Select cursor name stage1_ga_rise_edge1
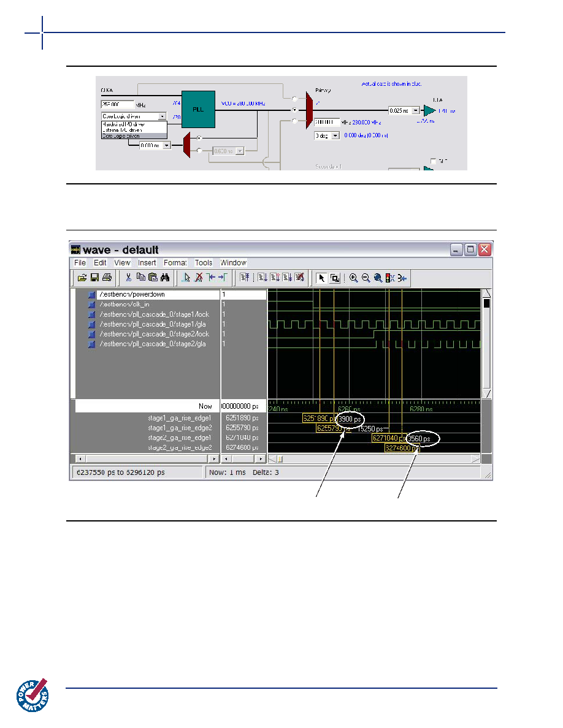The image size is (563, 728). (x=179, y=418)
